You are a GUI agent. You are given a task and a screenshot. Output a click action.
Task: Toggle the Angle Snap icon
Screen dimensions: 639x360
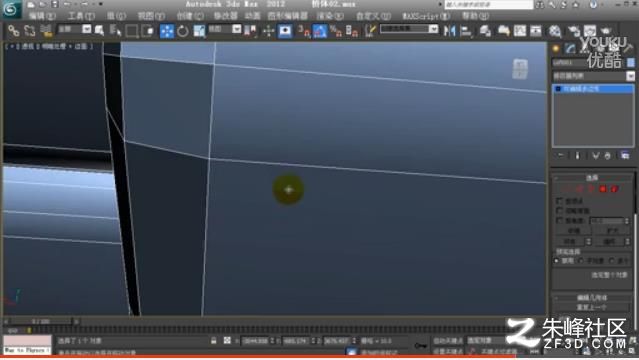click(x=320, y=31)
